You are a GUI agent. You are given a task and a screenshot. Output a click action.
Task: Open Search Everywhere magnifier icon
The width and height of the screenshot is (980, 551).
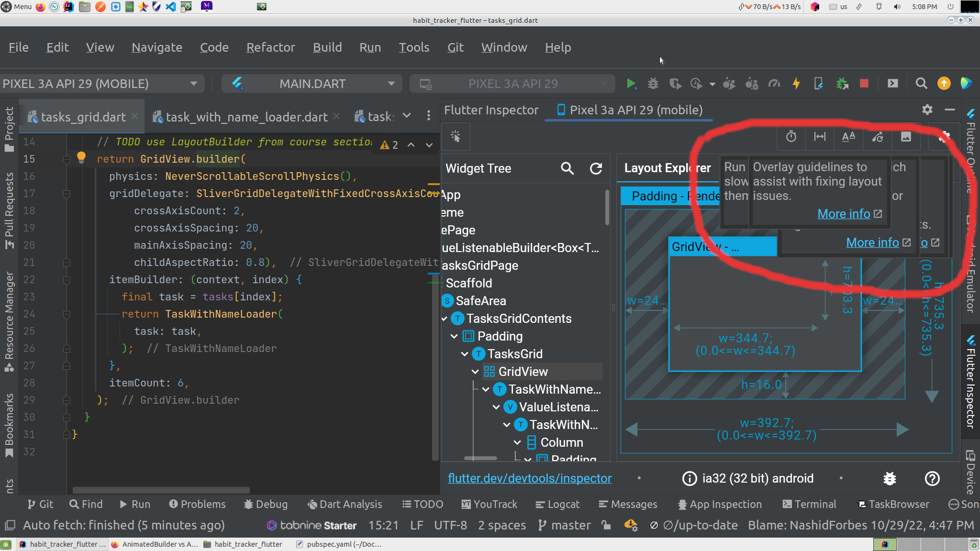point(921,83)
